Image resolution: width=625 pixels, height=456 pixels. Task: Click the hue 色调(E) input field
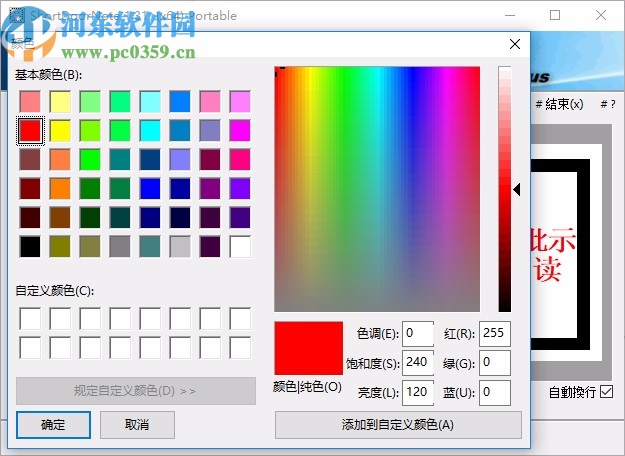pyautogui.click(x=418, y=334)
